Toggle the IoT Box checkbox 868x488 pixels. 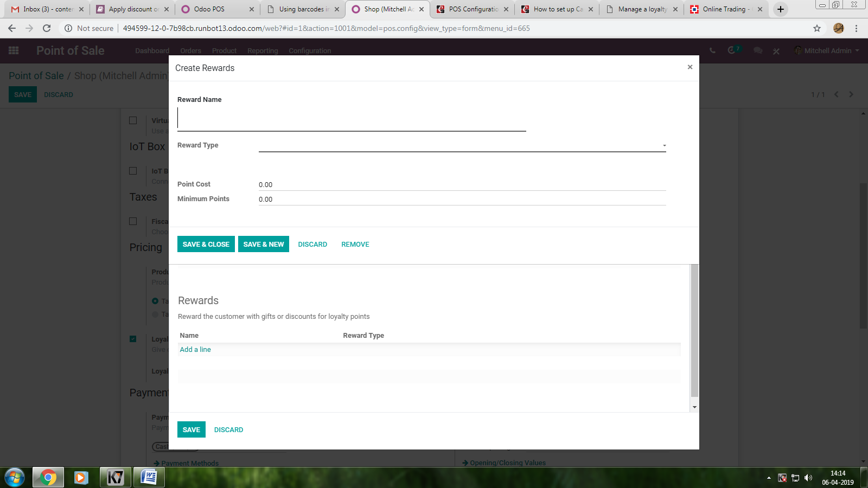coord(133,171)
